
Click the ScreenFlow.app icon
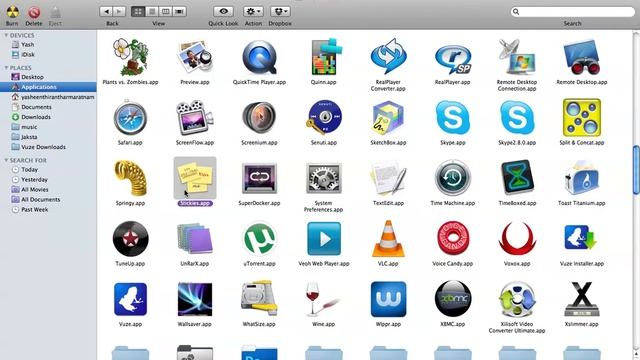coord(195,118)
